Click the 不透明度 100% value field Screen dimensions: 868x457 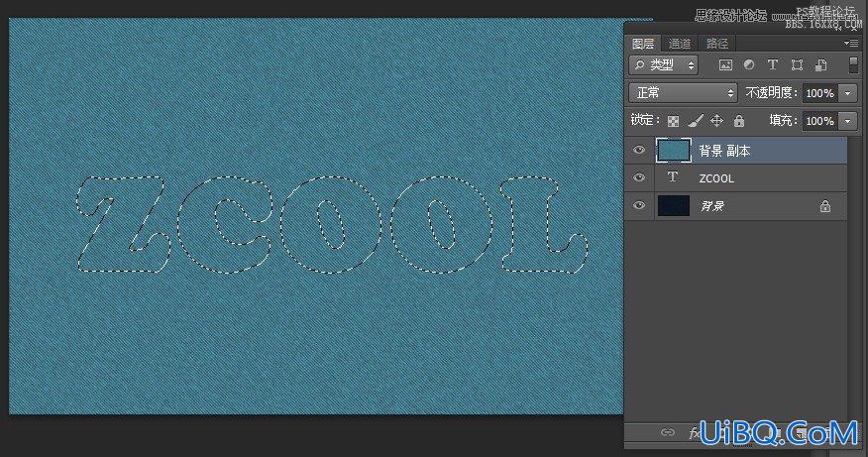(820, 93)
